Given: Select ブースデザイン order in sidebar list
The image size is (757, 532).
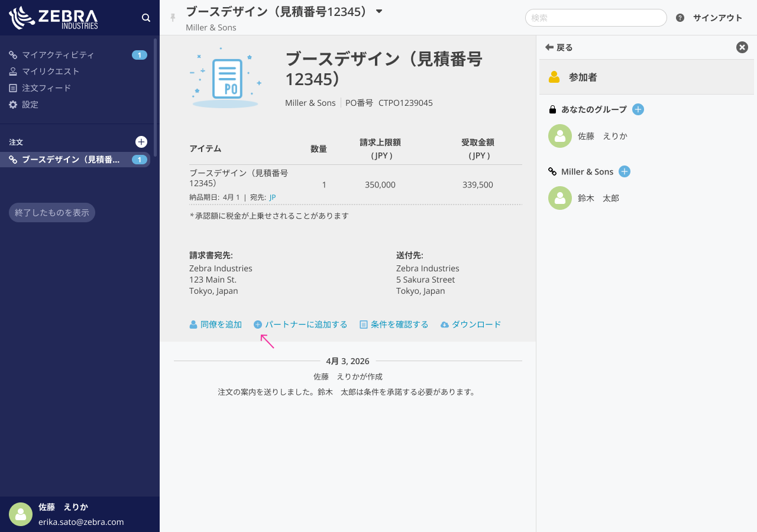Looking at the screenshot, I should (75, 160).
